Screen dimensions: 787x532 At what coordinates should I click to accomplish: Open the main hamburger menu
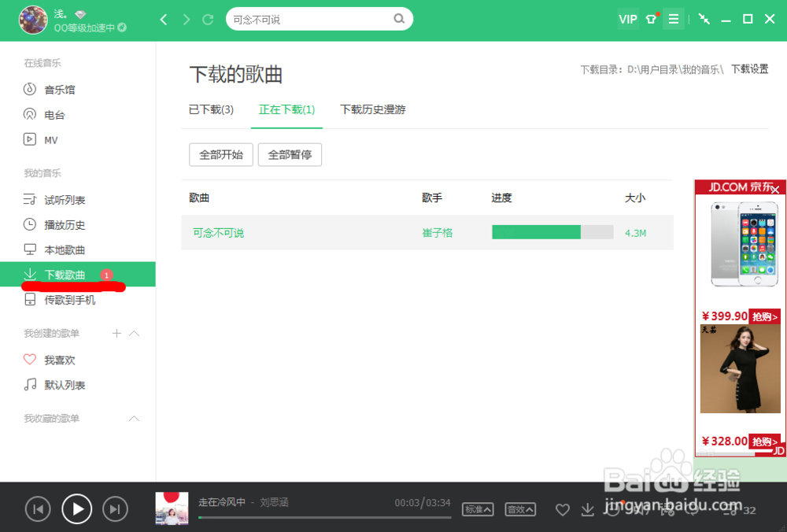(x=674, y=18)
